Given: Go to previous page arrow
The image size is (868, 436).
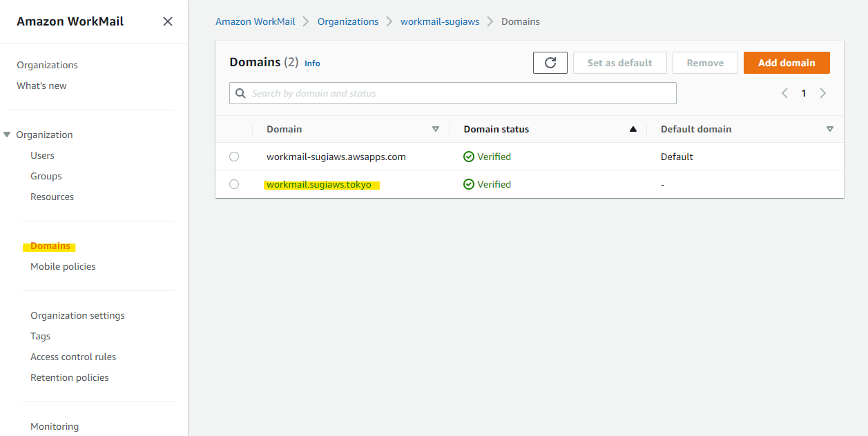Looking at the screenshot, I should click(784, 93).
